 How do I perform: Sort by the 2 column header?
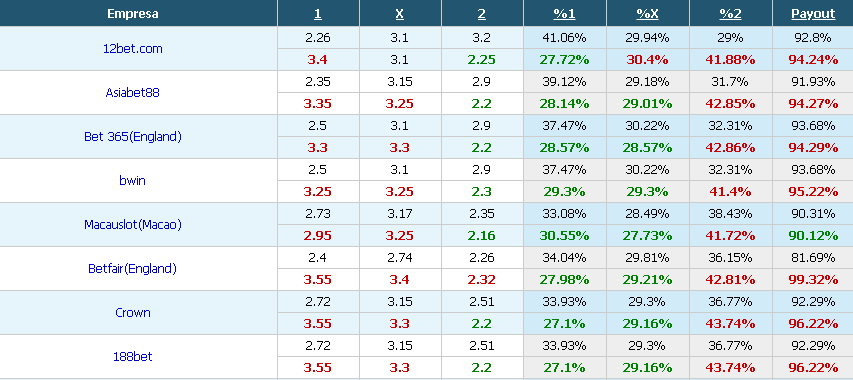(482, 14)
